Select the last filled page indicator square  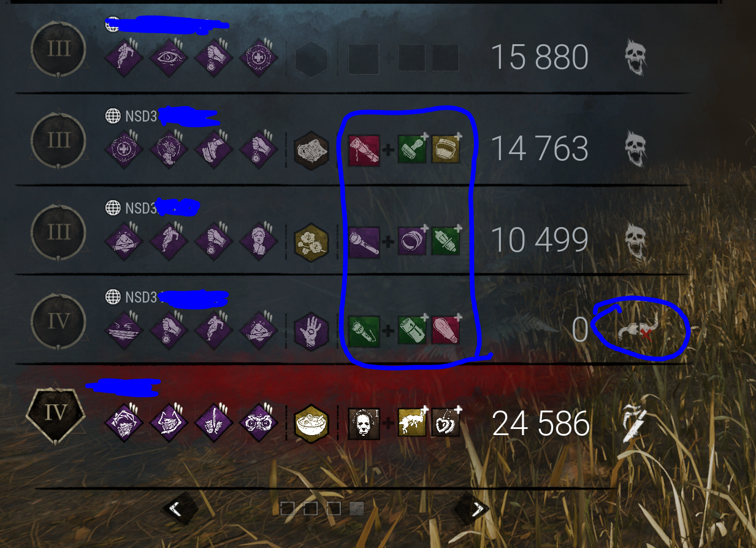(x=357, y=508)
